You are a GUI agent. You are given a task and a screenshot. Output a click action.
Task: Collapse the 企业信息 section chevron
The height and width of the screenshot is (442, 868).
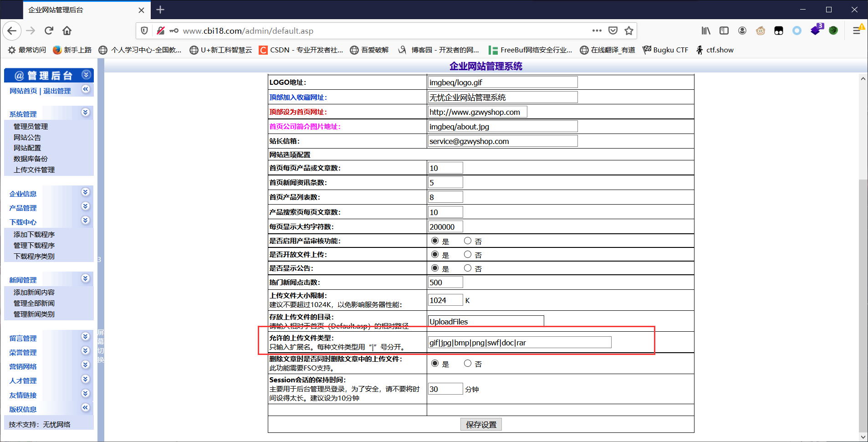coord(85,192)
